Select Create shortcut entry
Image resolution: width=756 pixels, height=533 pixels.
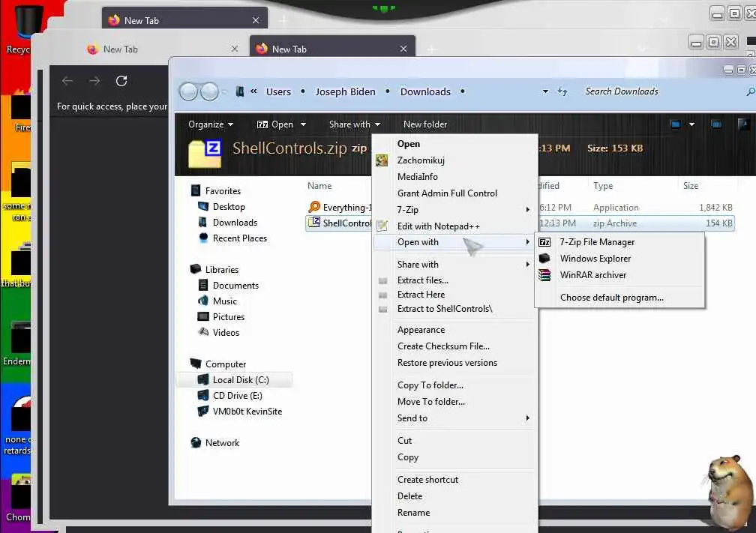pos(427,480)
